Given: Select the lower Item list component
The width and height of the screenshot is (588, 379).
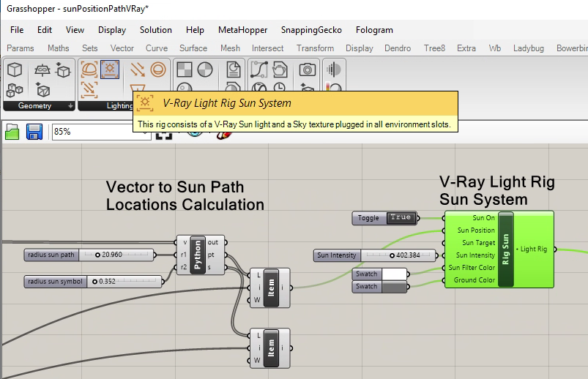Looking at the screenshot, I should coord(271,348).
